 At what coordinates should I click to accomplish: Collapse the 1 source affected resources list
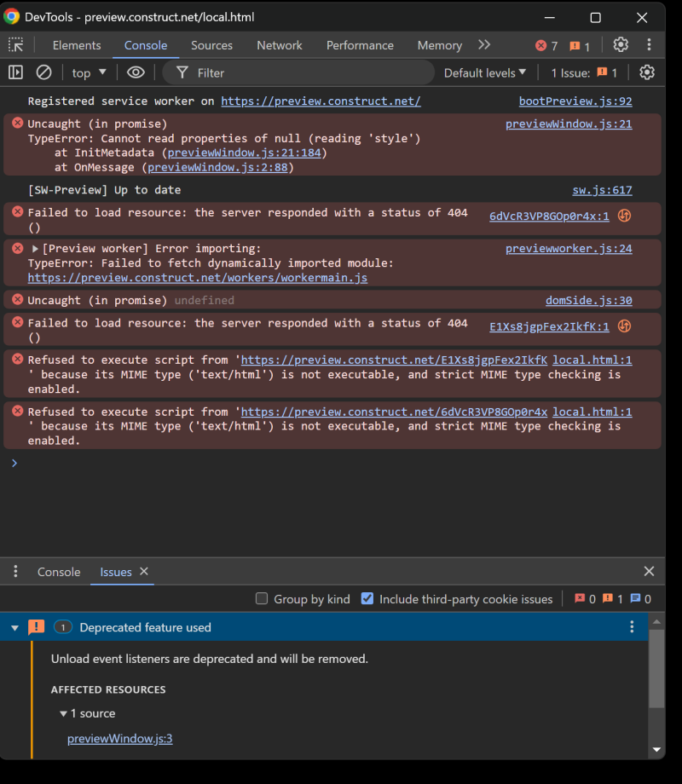pyautogui.click(x=64, y=713)
